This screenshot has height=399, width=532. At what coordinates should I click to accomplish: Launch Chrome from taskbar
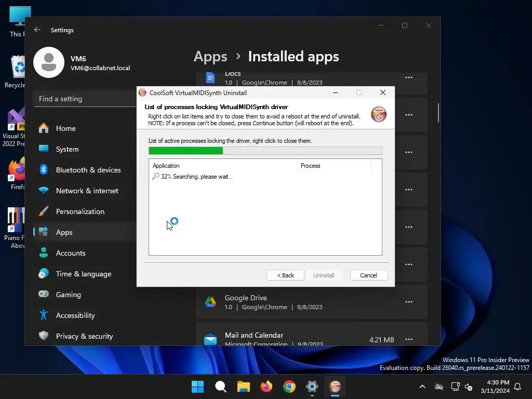point(289,387)
